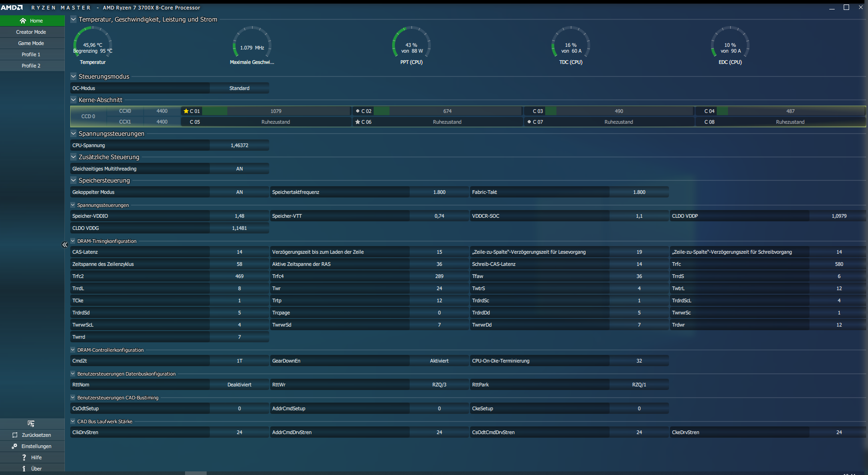Collapse the sidebar with the double chevron
The height and width of the screenshot is (475, 868).
click(x=64, y=245)
